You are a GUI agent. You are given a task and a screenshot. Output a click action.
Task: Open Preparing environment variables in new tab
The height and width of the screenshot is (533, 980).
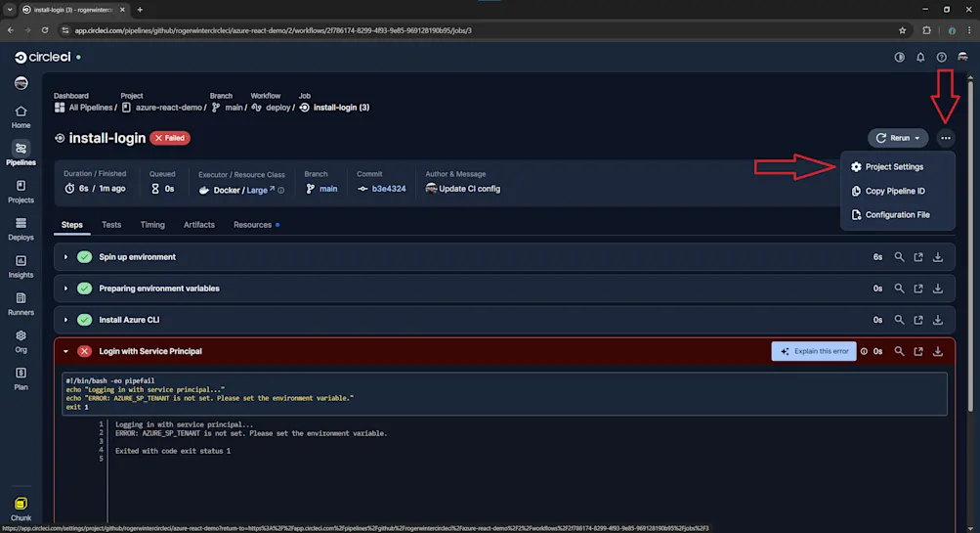[918, 289]
